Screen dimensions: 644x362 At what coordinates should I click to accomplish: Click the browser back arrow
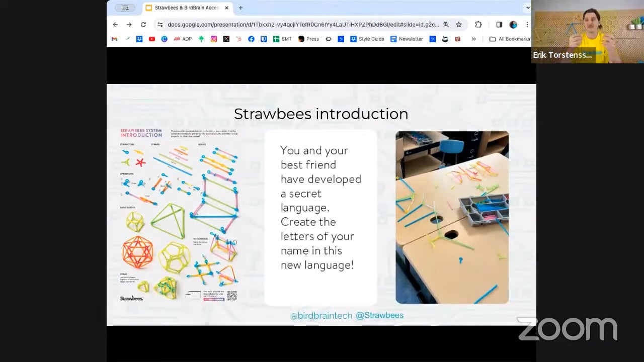coord(115,24)
